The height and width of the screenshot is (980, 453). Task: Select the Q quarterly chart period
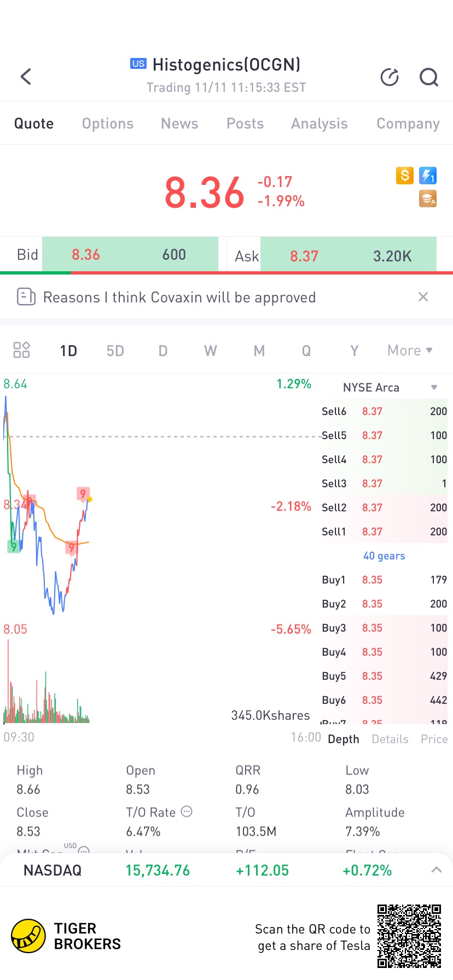[x=306, y=351]
